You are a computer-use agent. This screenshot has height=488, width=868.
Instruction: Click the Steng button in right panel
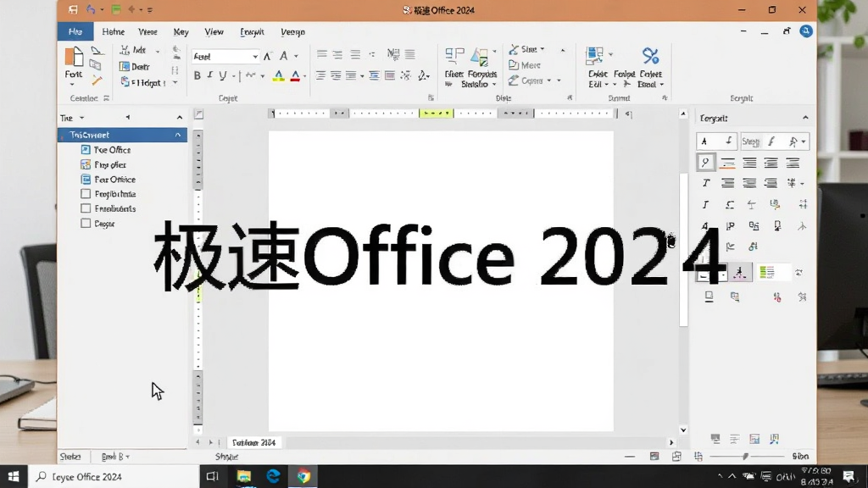tap(751, 141)
